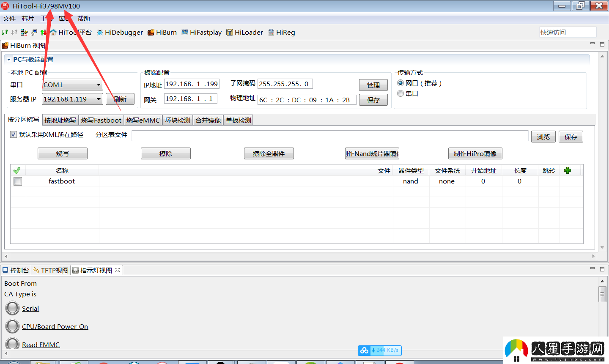The height and width of the screenshot is (364, 609).
Task: Open the HiBurn tool
Action: (x=162, y=32)
